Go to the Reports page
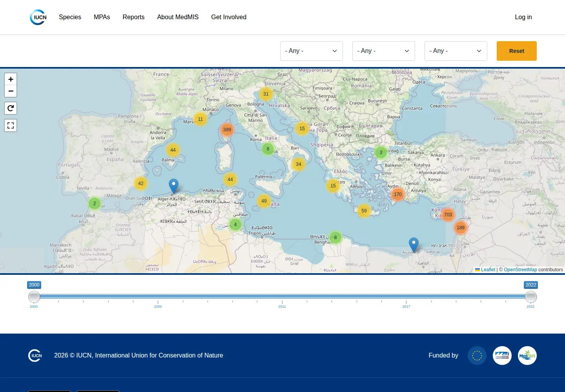Viewport: 565px width, 392px height. pos(133,17)
